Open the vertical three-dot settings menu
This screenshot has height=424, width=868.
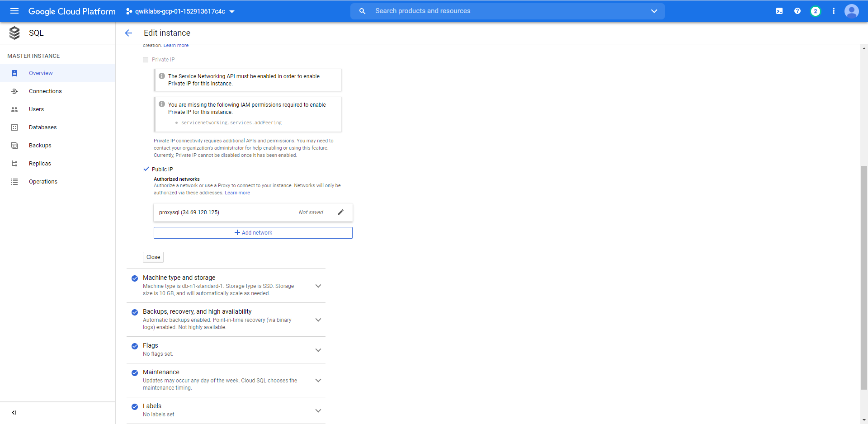pos(834,11)
